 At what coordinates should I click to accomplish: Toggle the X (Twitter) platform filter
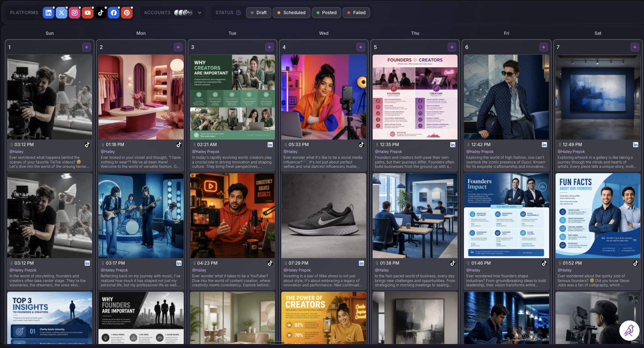[62, 13]
